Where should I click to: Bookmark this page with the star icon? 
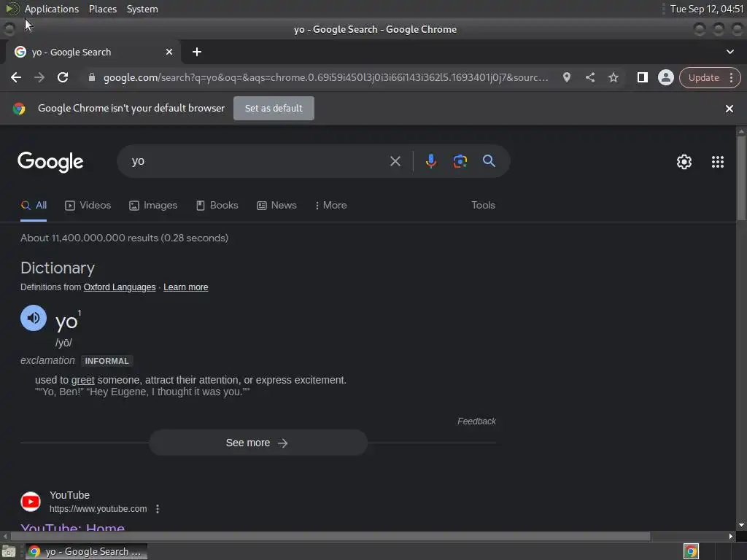click(613, 77)
